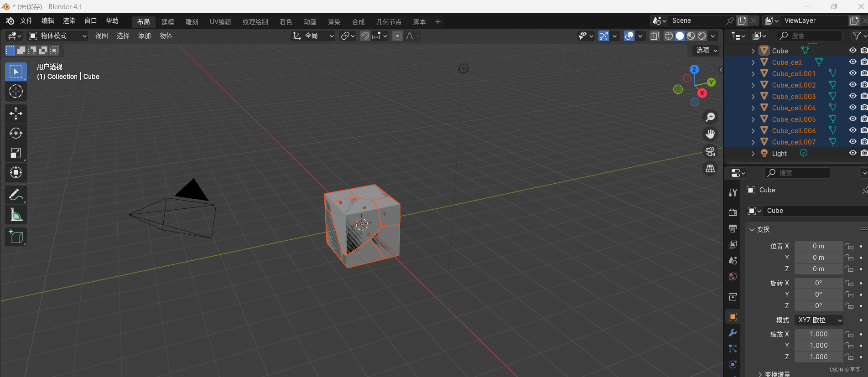868x377 pixels.
Task: Open the File menu
Action: (x=26, y=21)
